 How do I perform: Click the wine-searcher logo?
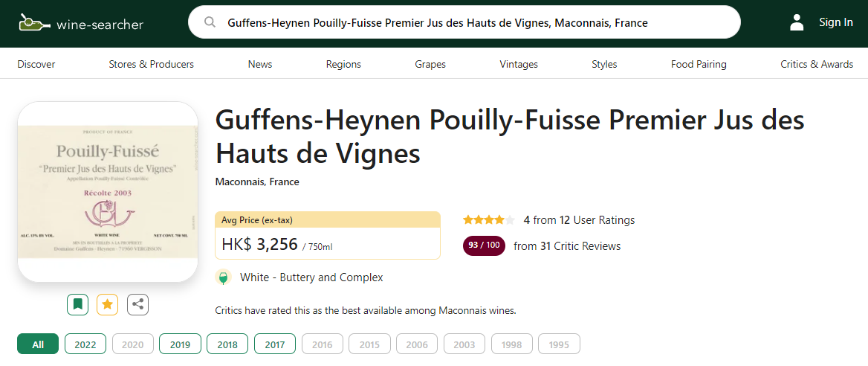click(x=81, y=23)
